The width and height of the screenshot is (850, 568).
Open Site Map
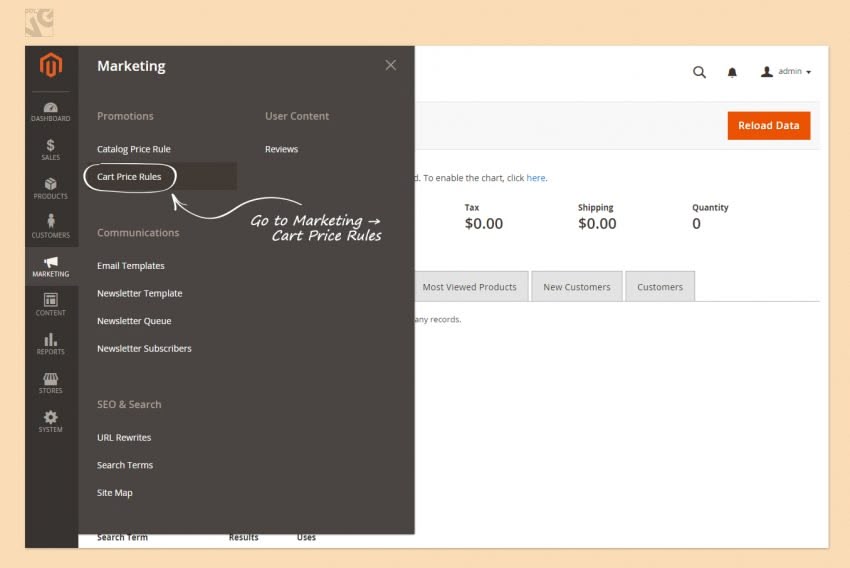pos(114,493)
